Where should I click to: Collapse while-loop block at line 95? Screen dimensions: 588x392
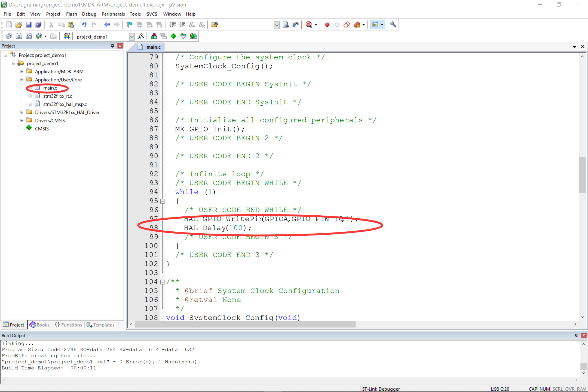coord(163,201)
